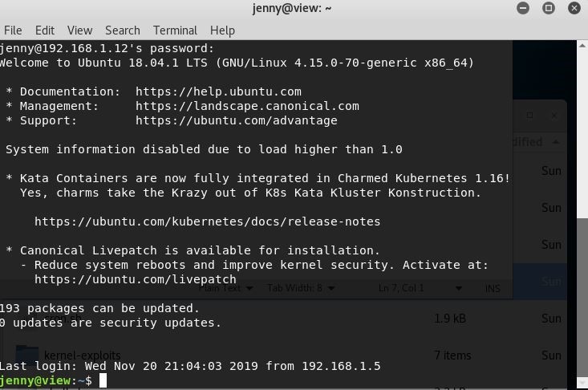Open the Search menu
Viewport: 588px width, 390px height.
point(123,30)
